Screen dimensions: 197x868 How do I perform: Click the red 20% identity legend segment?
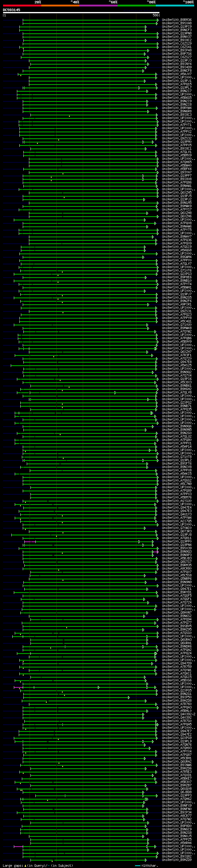coord(22,6)
